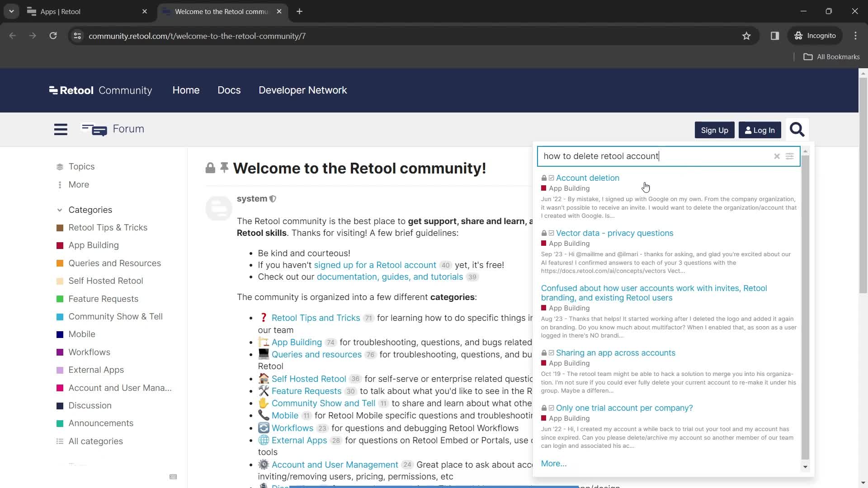Close the Apps | Retool tab
This screenshot has height=488, width=868.
145,11
